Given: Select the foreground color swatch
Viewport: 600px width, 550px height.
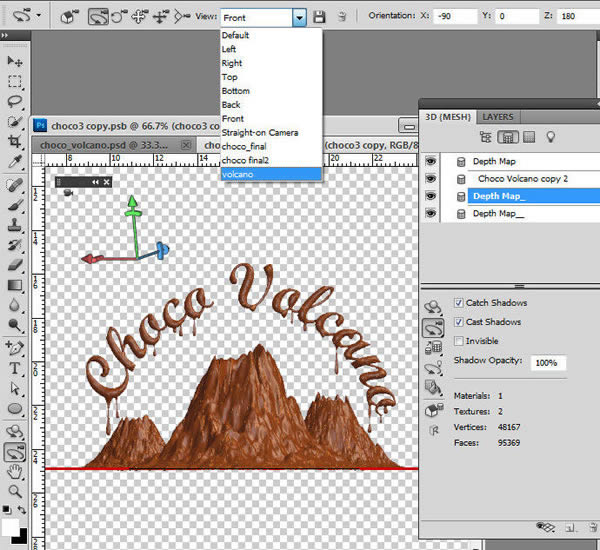Looking at the screenshot, I should pos(10,527).
